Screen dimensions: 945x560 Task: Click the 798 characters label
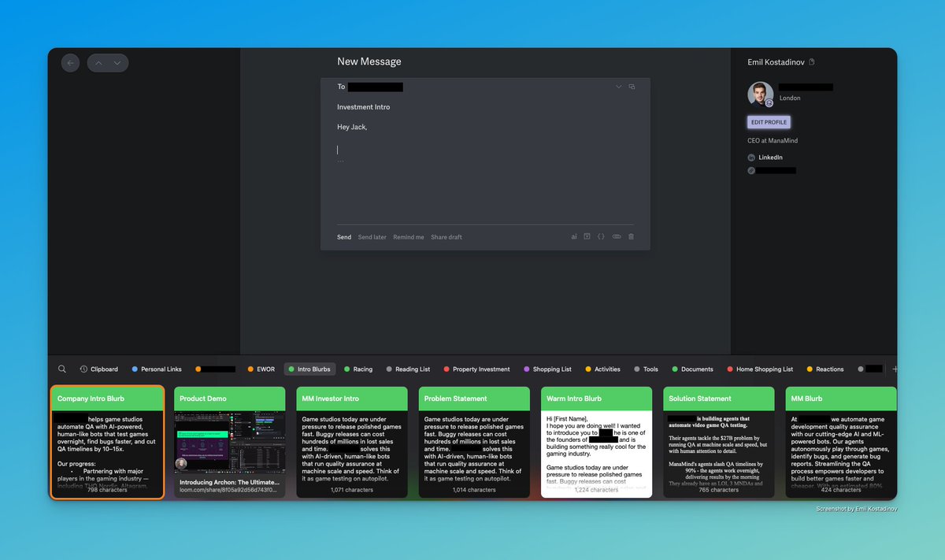107,490
